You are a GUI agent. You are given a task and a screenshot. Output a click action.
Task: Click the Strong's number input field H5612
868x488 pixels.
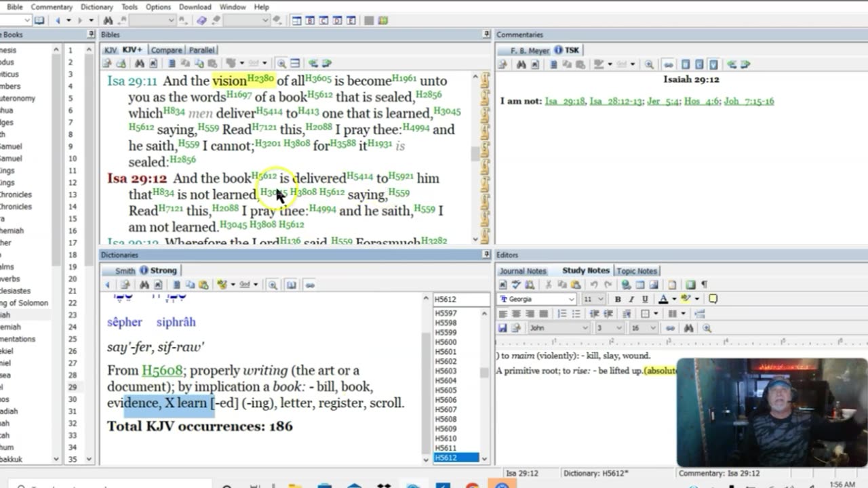[x=461, y=300]
